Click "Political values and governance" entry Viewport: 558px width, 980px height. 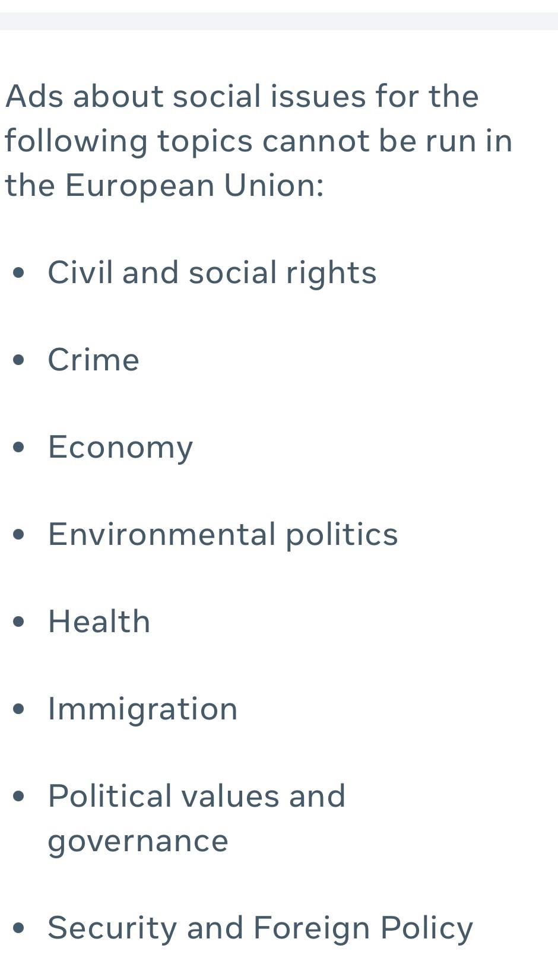coord(196,796)
